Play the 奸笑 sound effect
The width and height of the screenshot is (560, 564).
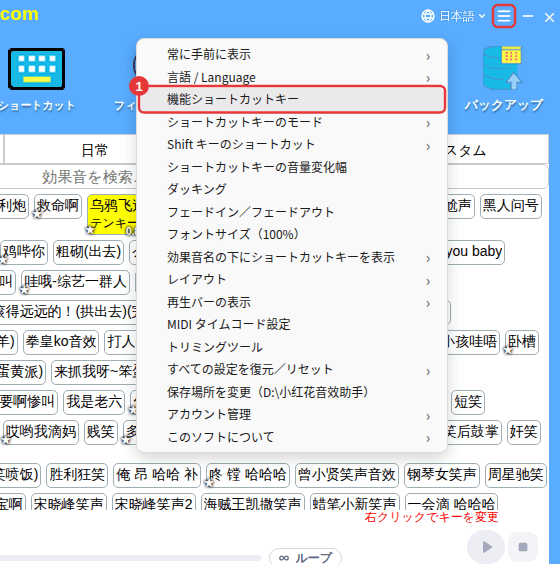click(x=524, y=432)
